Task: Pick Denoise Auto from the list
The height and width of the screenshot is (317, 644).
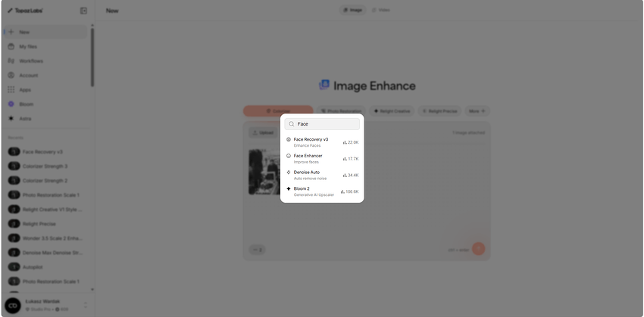Action: pos(322,175)
